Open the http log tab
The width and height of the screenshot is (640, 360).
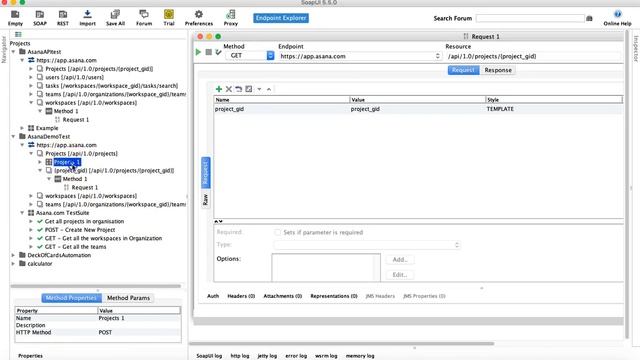click(240, 356)
